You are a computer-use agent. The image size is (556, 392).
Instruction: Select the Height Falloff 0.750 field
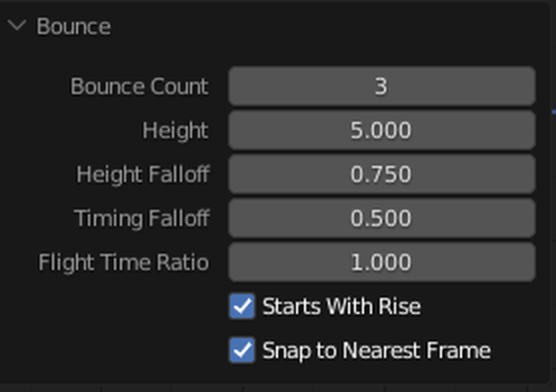pos(382,174)
